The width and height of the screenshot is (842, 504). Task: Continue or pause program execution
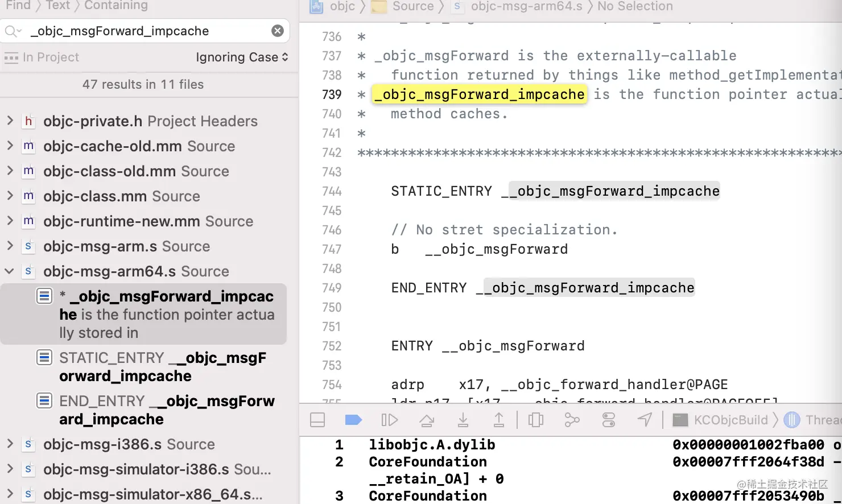(390, 420)
